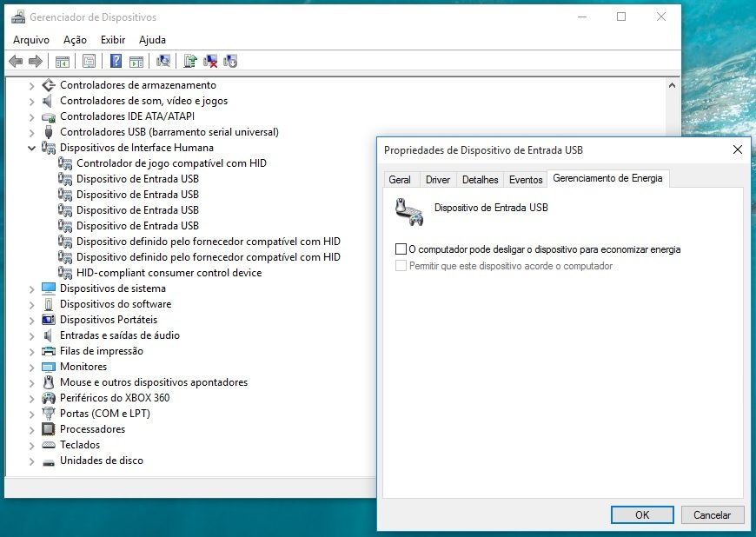Viewport: 756px width, 537px height.
Task: Switch to the Detalhes tab
Action: [x=481, y=180]
